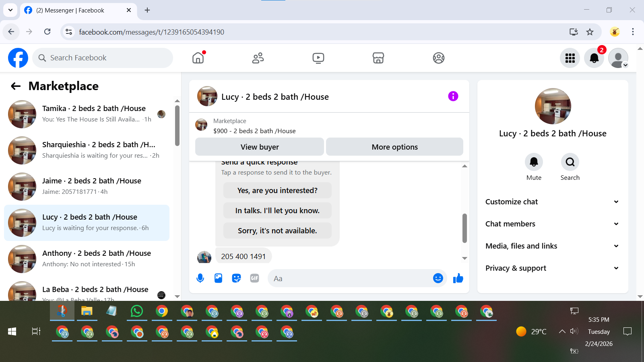This screenshot has height=362, width=644.
Task: Open conversation information purple icon
Action: pos(453,96)
